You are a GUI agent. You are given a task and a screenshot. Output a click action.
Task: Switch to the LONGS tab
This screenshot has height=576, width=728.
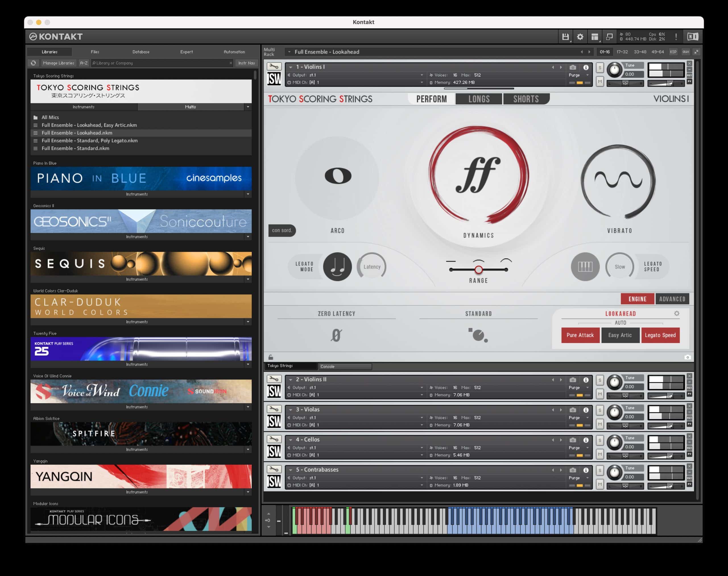click(479, 99)
